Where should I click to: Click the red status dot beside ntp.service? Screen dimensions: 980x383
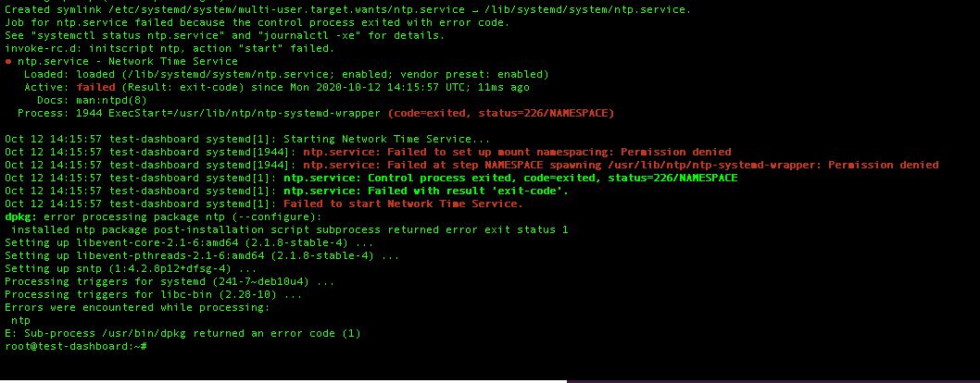tap(9, 61)
